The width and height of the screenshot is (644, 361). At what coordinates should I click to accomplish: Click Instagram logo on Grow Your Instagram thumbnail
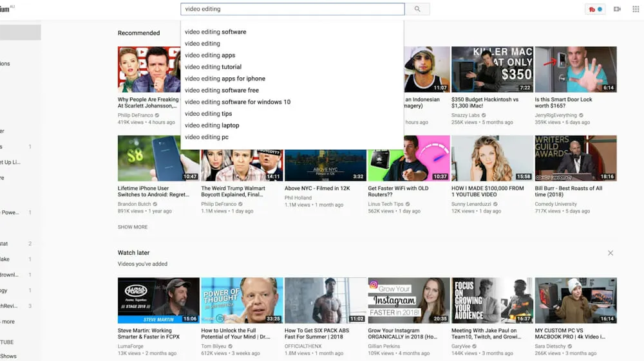click(374, 284)
